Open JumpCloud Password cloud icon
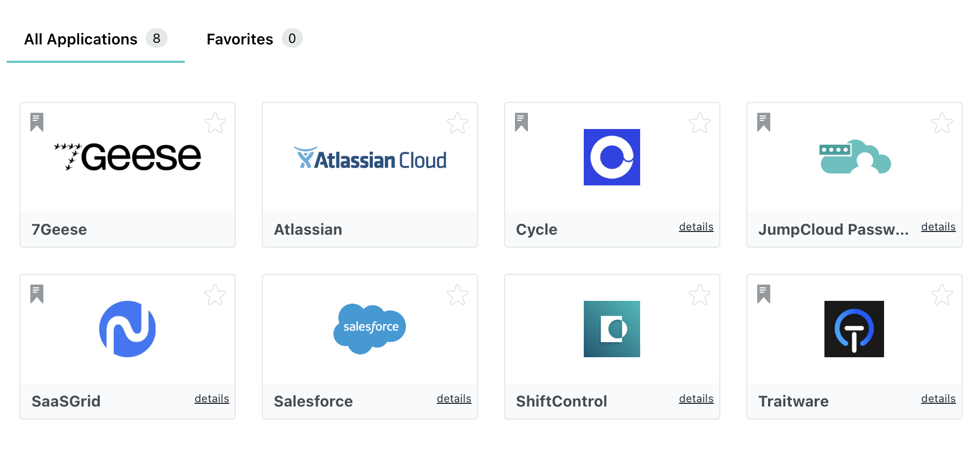 tap(854, 157)
